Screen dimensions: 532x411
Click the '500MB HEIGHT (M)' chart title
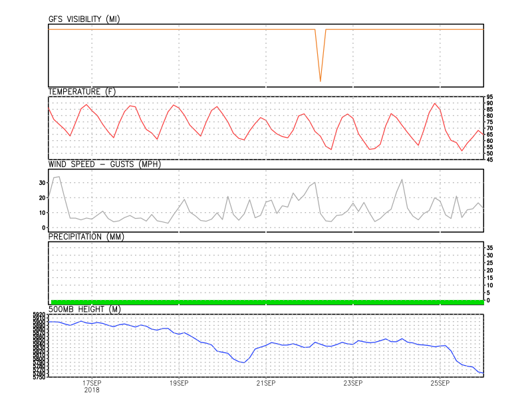tap(84, 309)
